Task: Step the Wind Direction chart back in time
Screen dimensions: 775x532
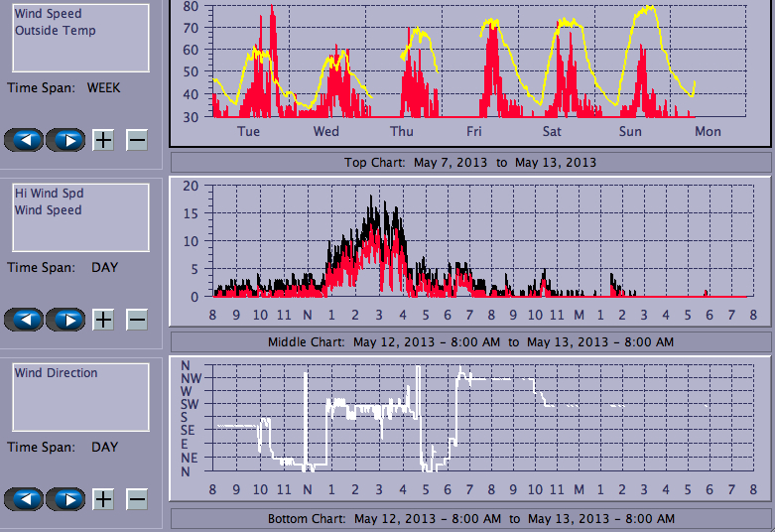Action: point(24,498)
